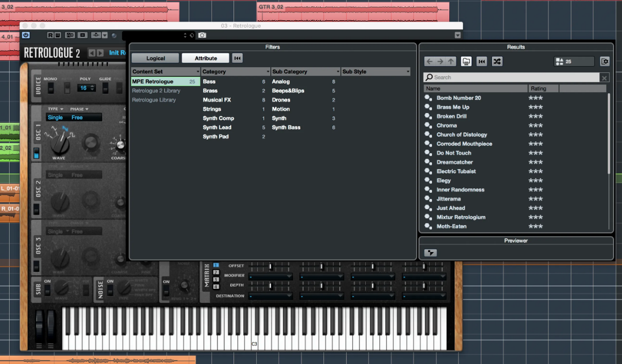The image size is (622, 364).
Task: Switch to Matrix page 1
Action: (x=216, y=265)
